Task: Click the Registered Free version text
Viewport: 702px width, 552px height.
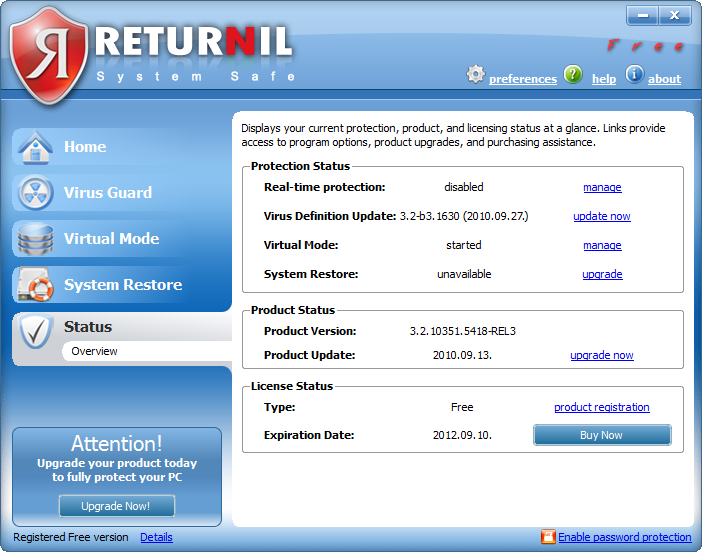Action: 71,537
